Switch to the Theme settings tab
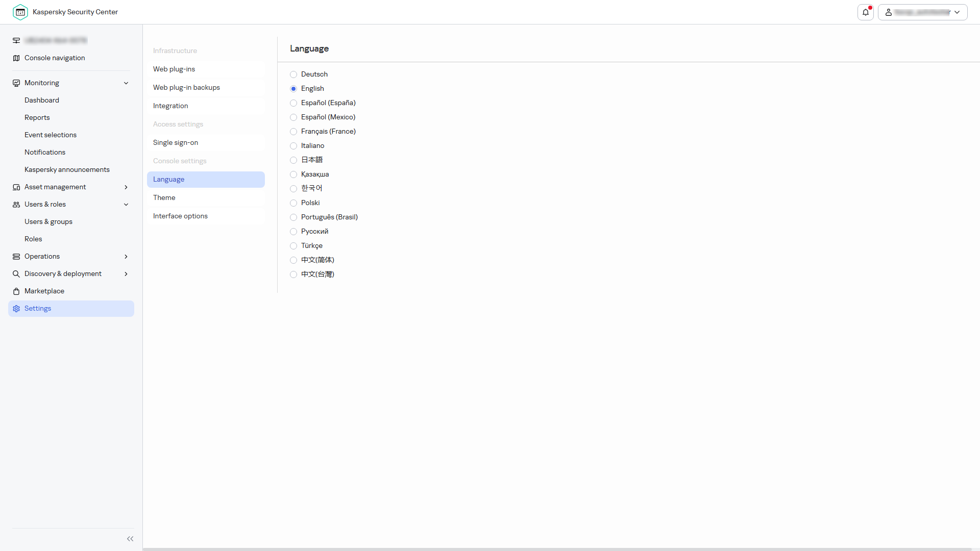Image resolution: width=980 pixels, height=551 pixels. coord(206,198)
